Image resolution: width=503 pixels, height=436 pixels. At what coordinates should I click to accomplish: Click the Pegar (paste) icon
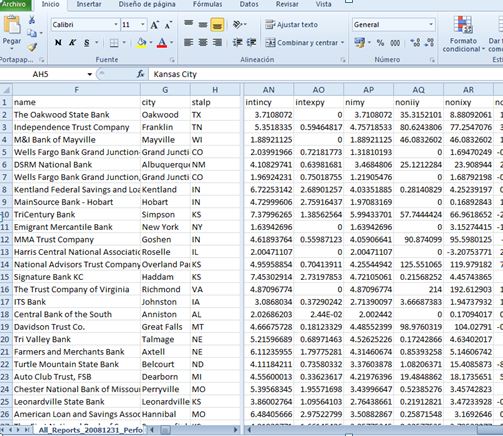coord(12,25)
